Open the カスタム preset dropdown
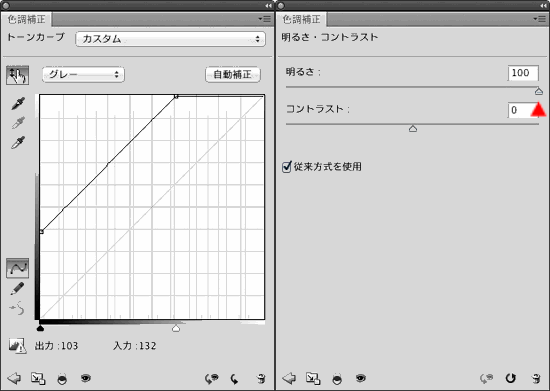The width and height of the screenshot is (550, 391). [170, 39]
